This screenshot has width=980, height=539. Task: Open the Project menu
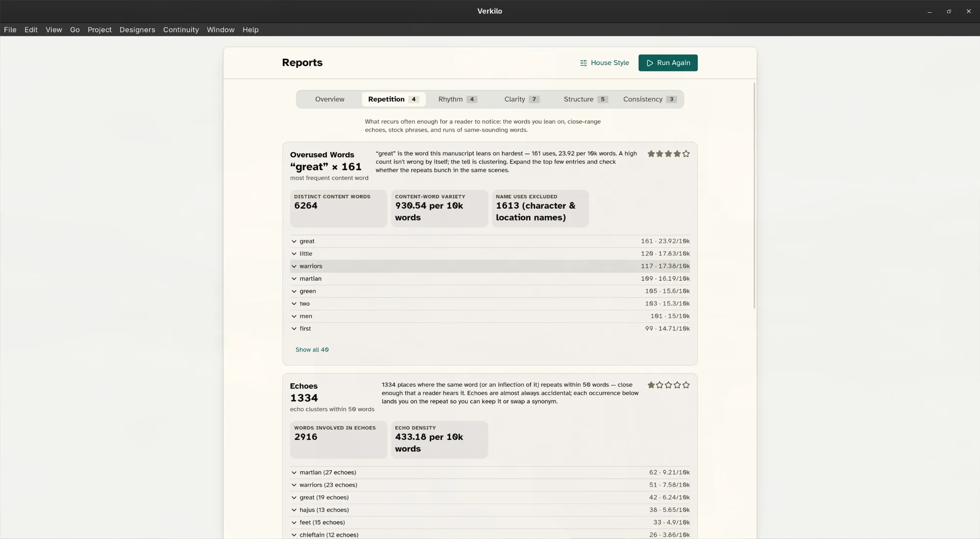click(x=99, y=29)
